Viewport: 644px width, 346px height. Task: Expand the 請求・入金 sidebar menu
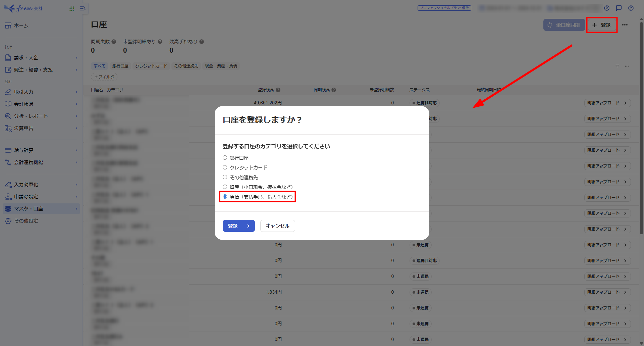41,58
